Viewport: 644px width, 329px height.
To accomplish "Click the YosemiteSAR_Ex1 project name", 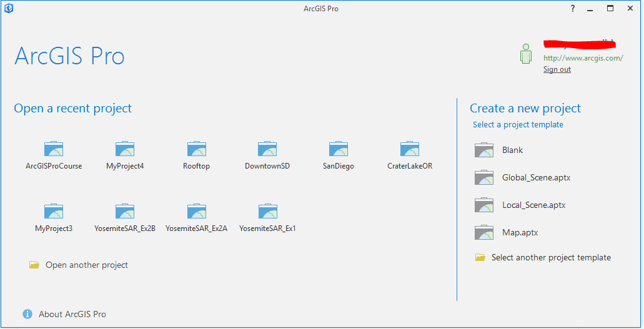I will (x=267, y=228).
